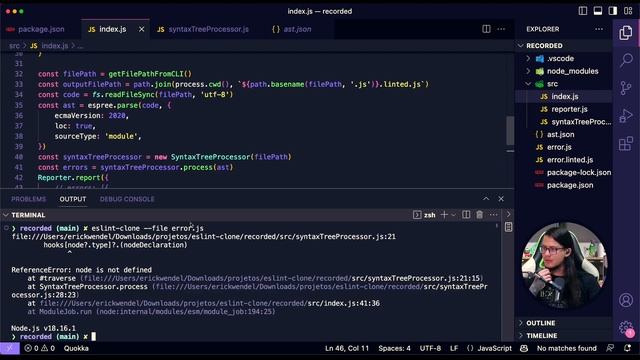Open error.js in the explorer tree
This screenshot has height=360, width=640.
point(563,147)
